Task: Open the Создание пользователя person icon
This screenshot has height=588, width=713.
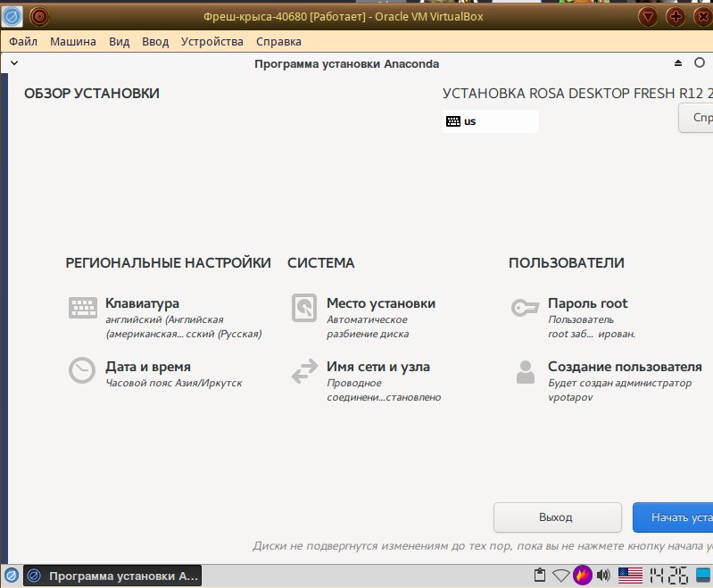Action: coord(526,371)
